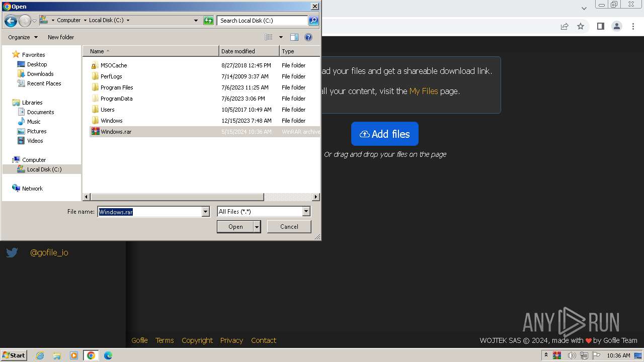Viewport: 644px width, 362px height.
Task: Click New folder in toolbar
Action: [61, 37]
